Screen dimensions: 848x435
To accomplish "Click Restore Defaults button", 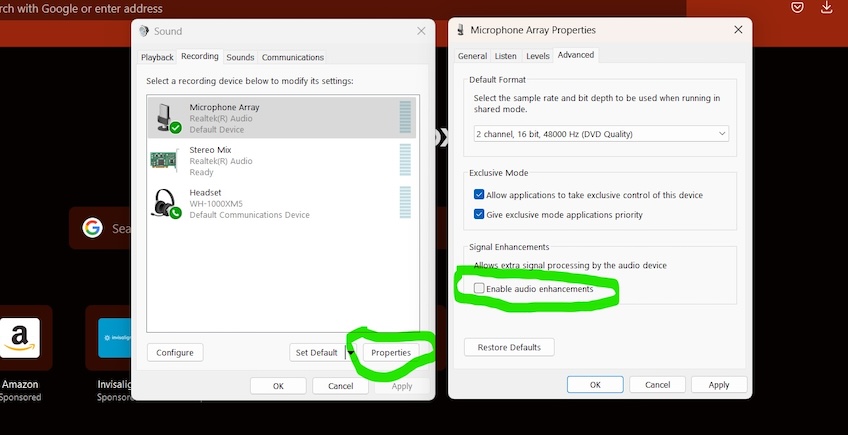I will 509,347.
